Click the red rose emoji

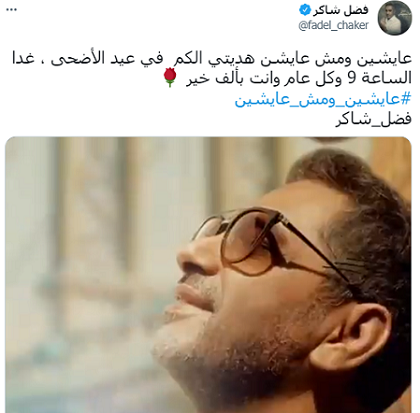[x=170, y=77]
